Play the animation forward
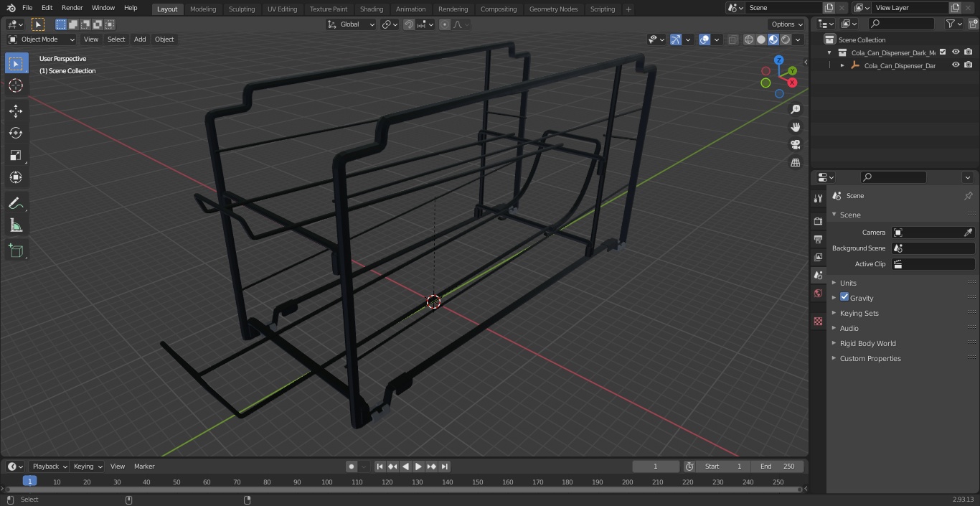 [x=418, y=467]
